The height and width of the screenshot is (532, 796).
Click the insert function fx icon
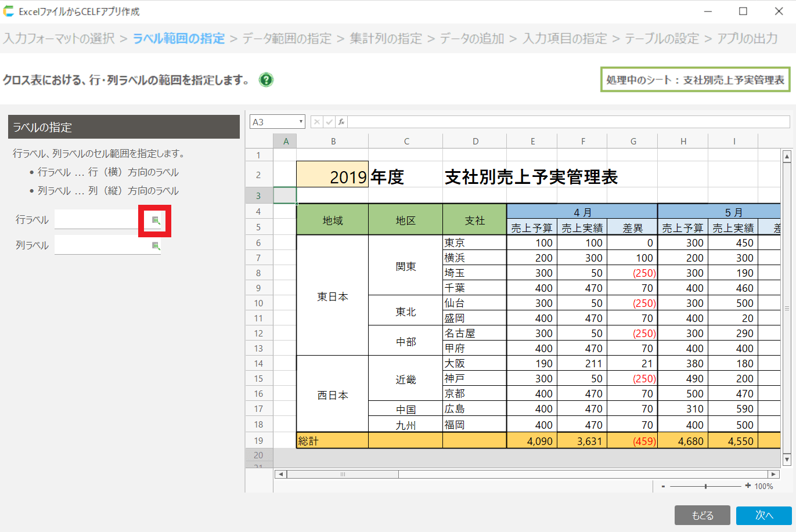tap(341, 122)
